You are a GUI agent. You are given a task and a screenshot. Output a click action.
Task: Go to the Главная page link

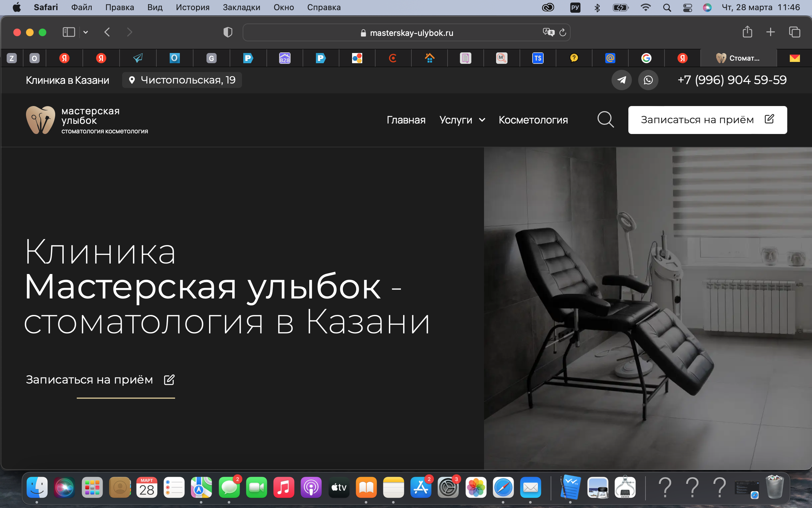point(406,120)
